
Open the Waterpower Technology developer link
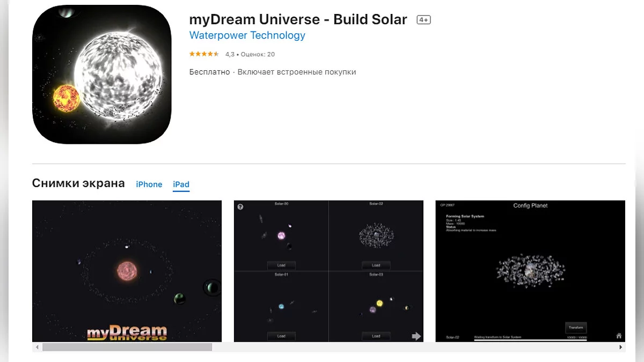tap(247, 35)
